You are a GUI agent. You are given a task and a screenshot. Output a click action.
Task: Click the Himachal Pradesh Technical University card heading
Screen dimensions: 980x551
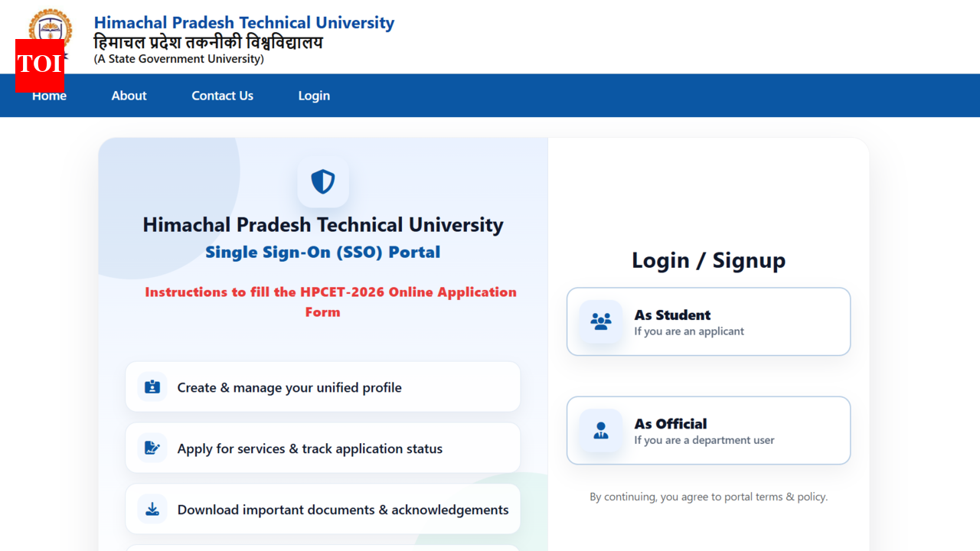click(322, 225)
